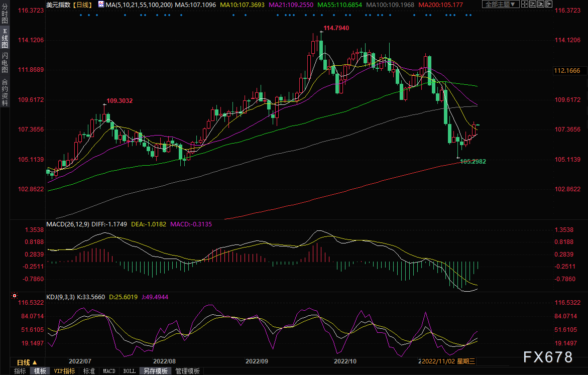The height and width of the screenshot is (375, 588).
Task: Click the D:25.6019 value
Action: coord(123,297)
